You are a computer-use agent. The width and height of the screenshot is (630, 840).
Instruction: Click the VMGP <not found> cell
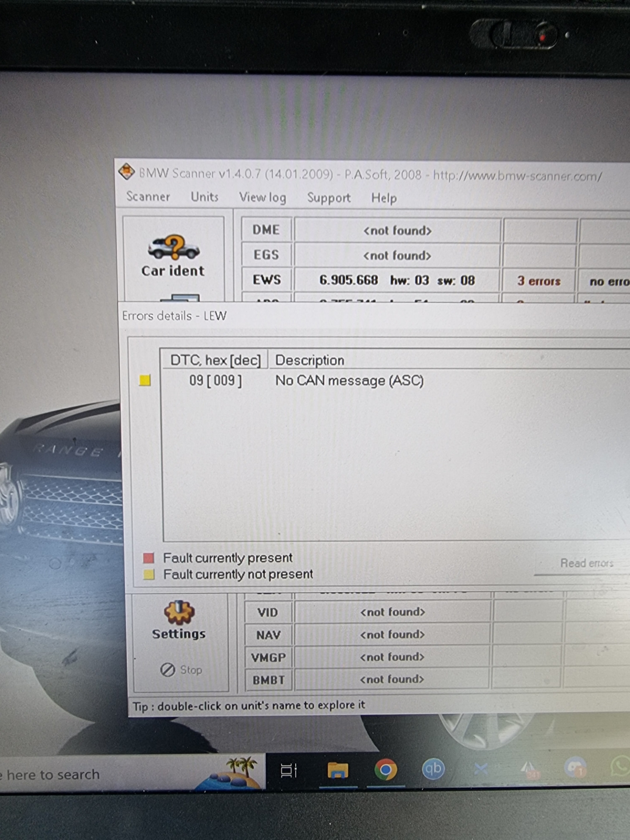(x=392, y=657)
